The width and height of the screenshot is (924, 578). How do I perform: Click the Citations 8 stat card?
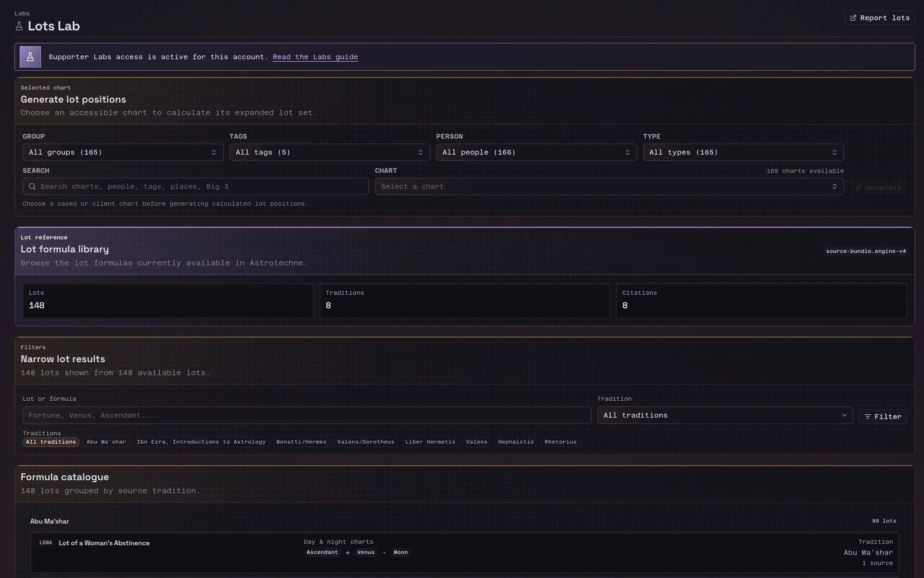pyautogui.click(x=761, y=301)
